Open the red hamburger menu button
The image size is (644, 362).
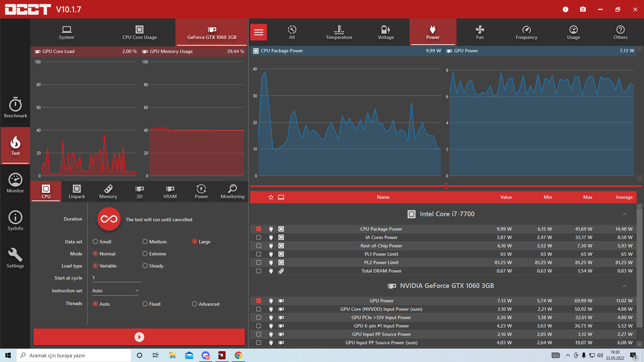(258, 32)
